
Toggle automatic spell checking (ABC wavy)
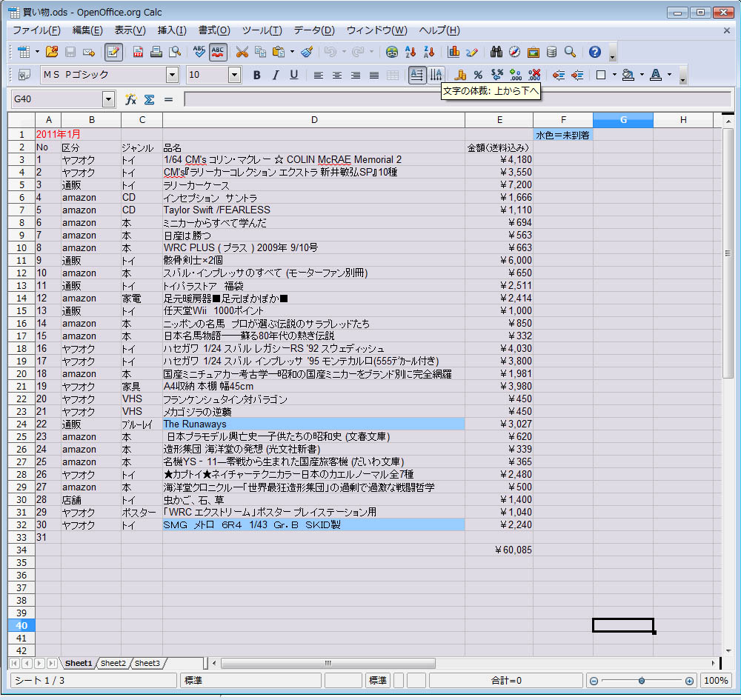pyautogui.click(x=218, y=52)
